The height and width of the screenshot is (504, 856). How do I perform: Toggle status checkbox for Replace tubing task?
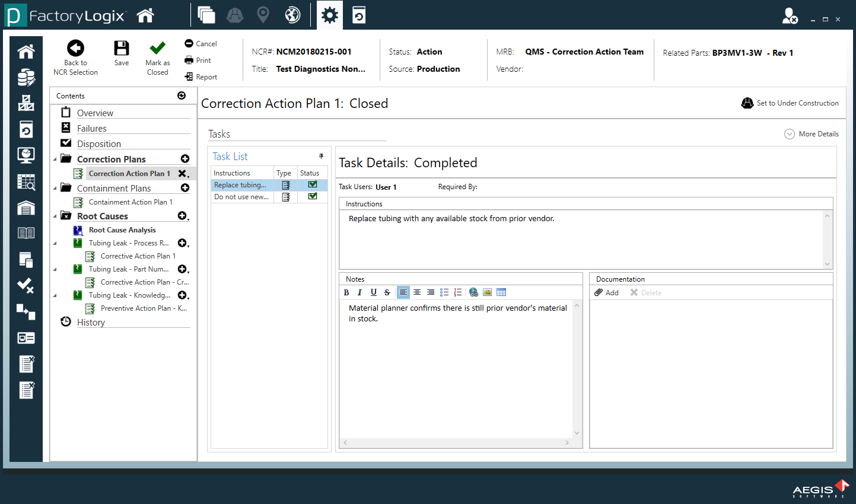313,185
